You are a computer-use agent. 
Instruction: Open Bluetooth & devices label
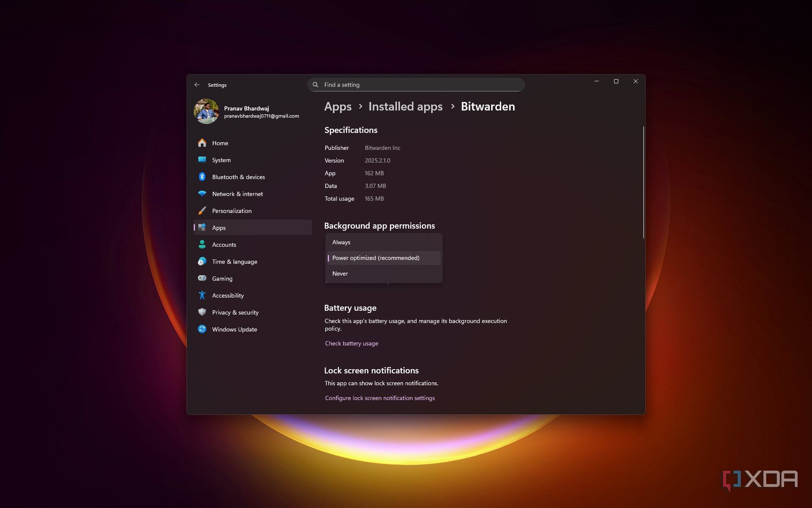tap(239, 177)
